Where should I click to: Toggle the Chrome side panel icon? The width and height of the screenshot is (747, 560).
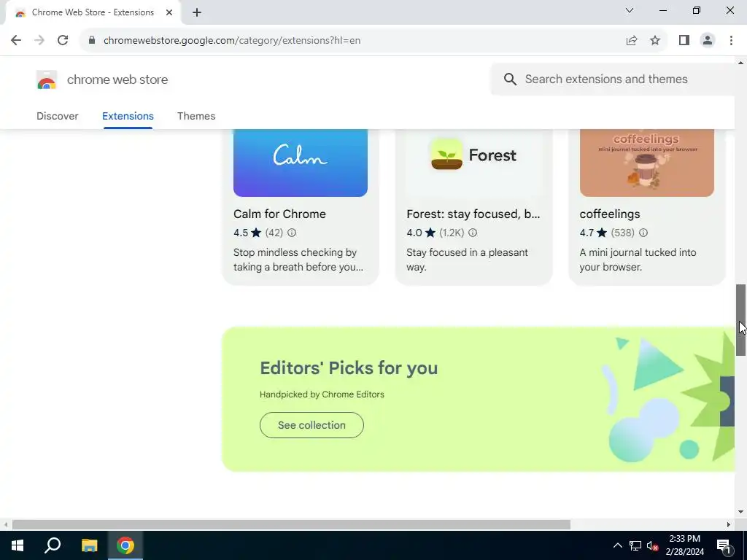click(x=684, y=41)
